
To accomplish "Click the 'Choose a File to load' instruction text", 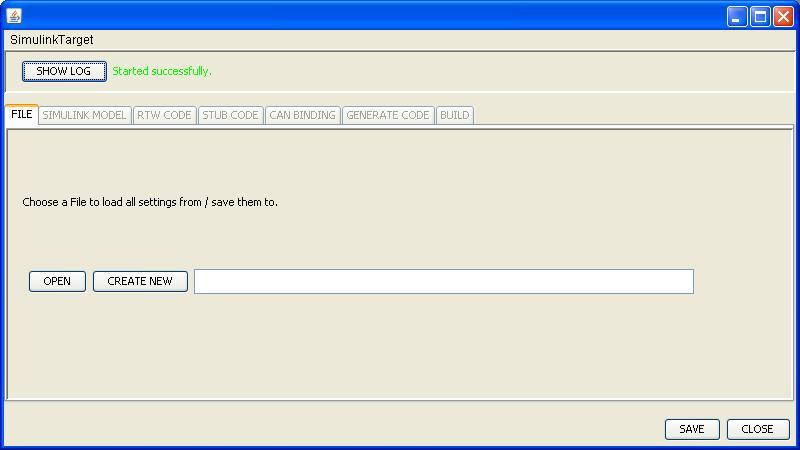I will click(150, 202).
